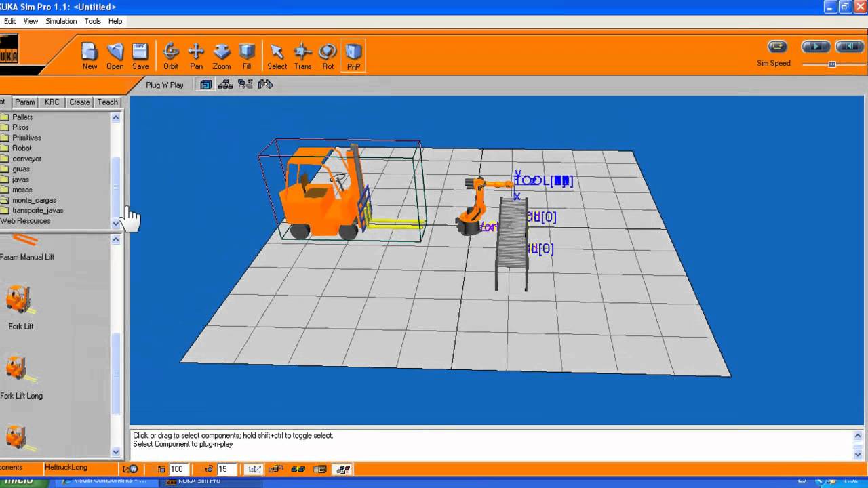Fit the view with the Fill tool
868x488 pixels.
[247, 56]
